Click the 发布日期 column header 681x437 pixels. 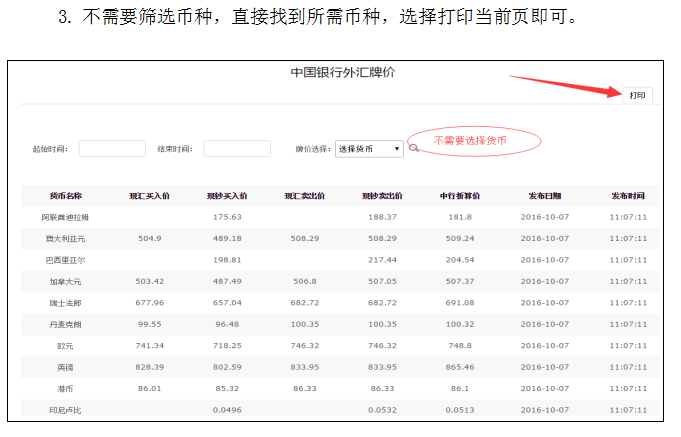pyautogui.click(x=545, y=195)
